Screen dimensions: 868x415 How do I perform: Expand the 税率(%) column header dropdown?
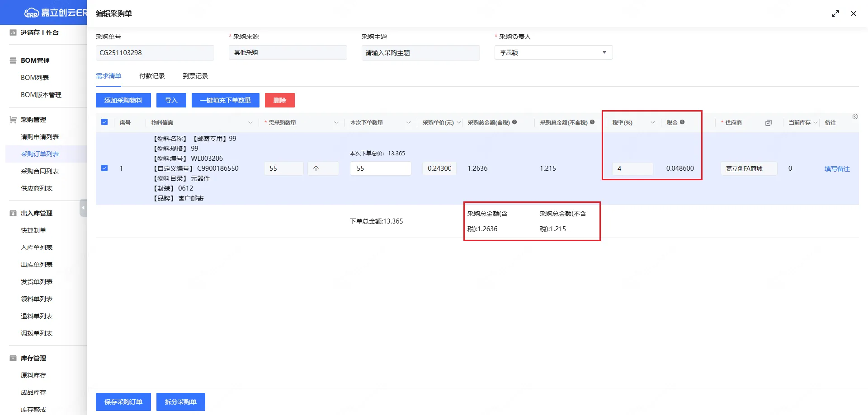click(x=652, y=123)
